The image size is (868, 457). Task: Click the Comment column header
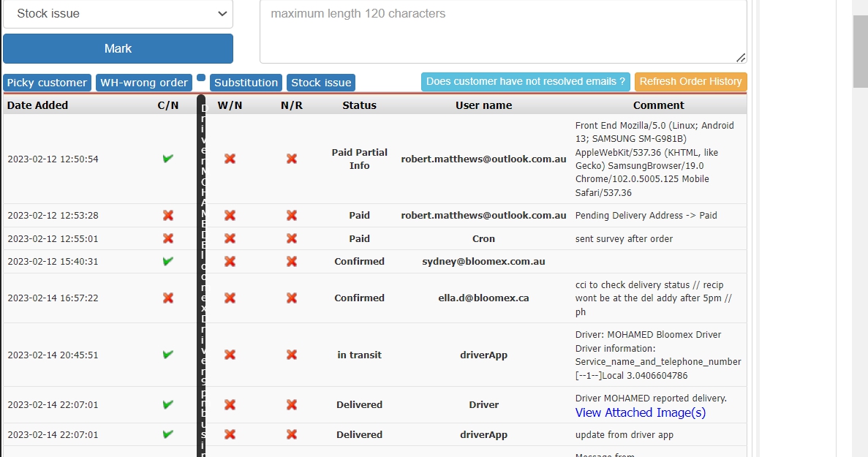click(659, 105)
